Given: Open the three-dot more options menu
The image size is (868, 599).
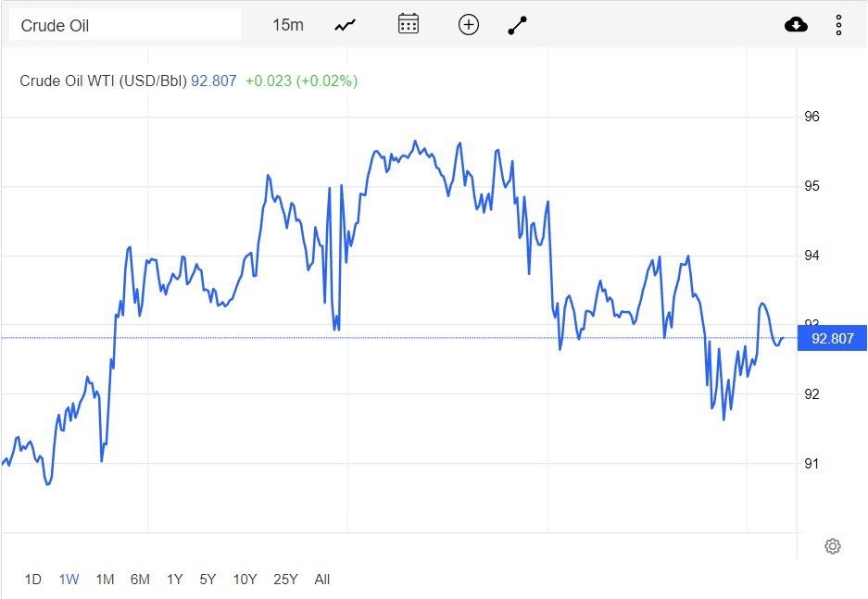Looking at the screenshot, I should pyautogui.click(x=838, y=25).
